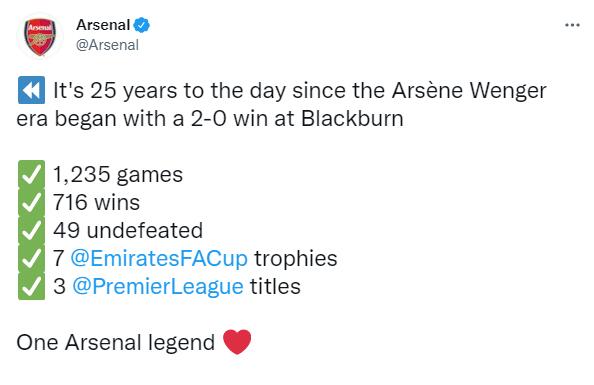Image resolution: width=594 pixels, height=385 pixels.
Task: Click the blue rewind emoji icon
Action: (x=31, y=90)
